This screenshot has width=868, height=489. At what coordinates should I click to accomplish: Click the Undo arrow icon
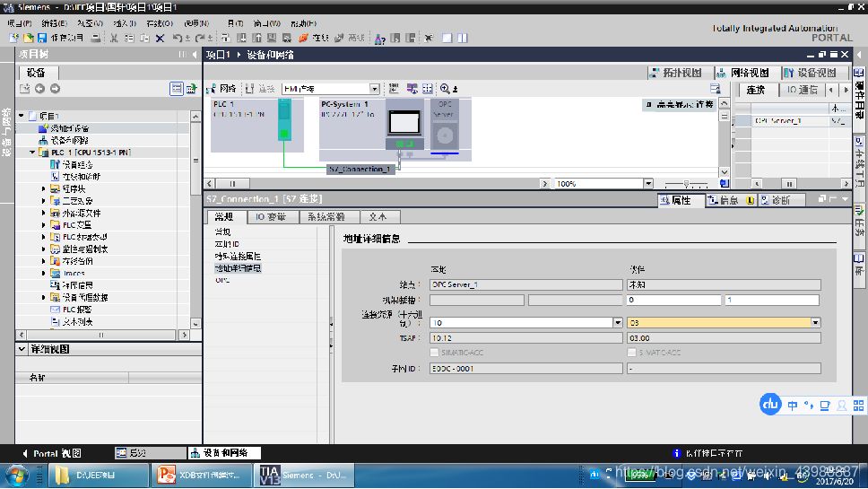(178, 39)
